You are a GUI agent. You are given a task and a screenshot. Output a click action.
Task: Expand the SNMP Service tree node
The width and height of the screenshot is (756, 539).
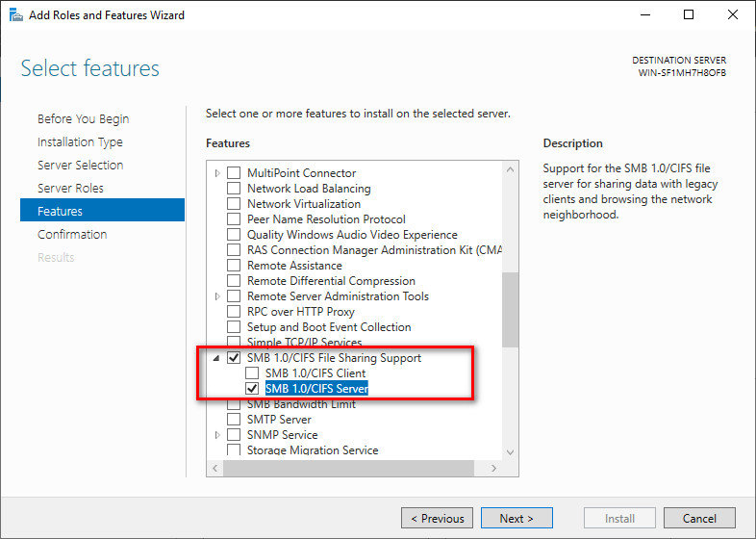[x=217, y=435]
